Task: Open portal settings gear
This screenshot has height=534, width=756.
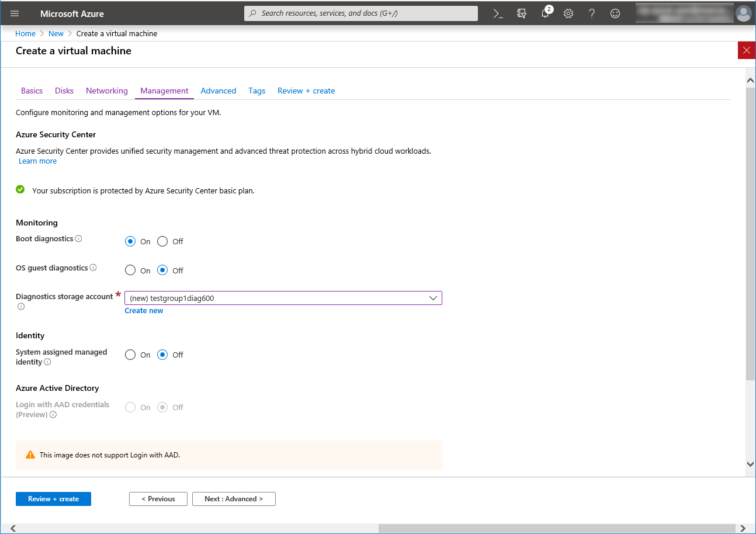Action: tap(568, 13)
